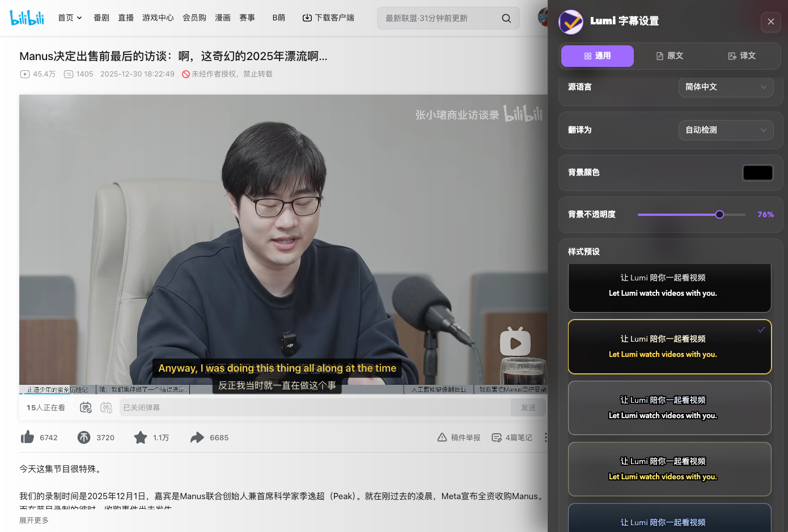
Task: Open the more options vertical dots
Action: tap(545, 437)
